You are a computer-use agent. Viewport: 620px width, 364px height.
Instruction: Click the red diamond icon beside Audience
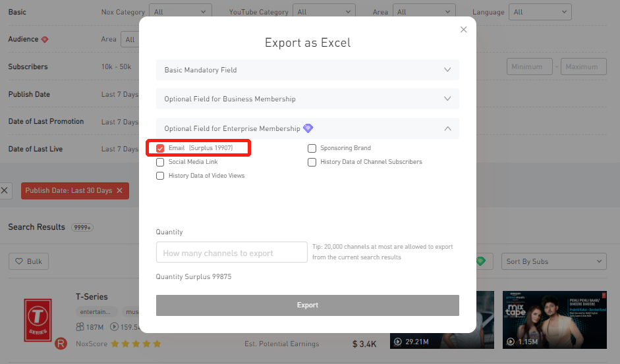tap(45, 39)
